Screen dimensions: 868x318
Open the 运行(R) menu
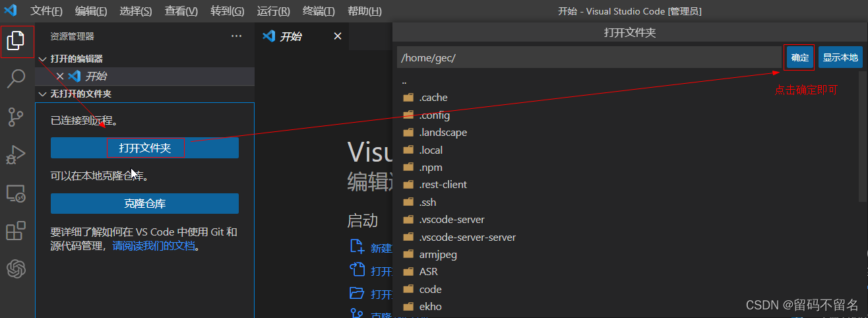click(273, 11)
